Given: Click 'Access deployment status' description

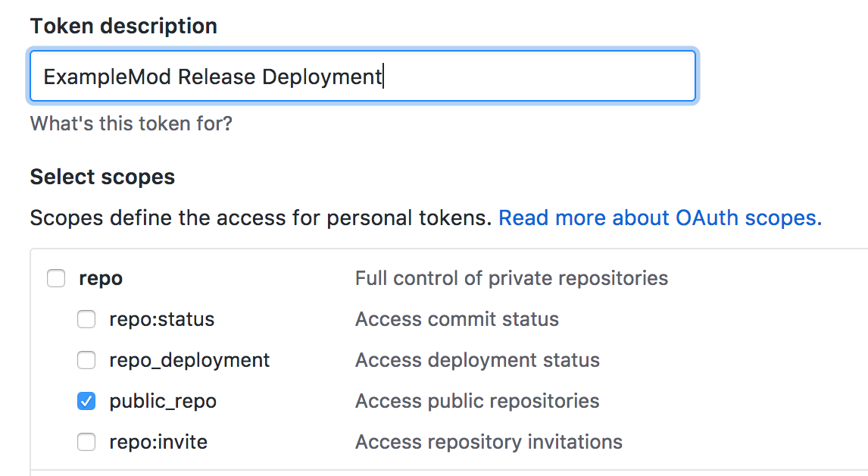Looking at the screenshot, I should click(x=478, y=360).
